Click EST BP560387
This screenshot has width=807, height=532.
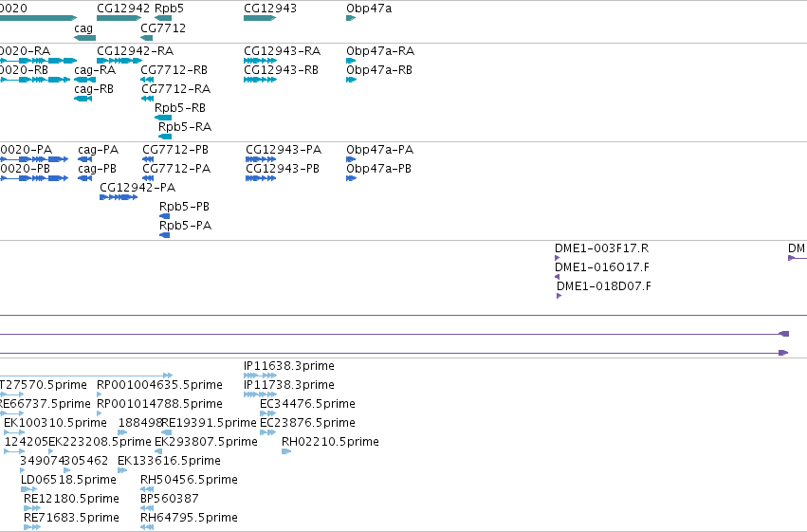click(x=170, y=499)
